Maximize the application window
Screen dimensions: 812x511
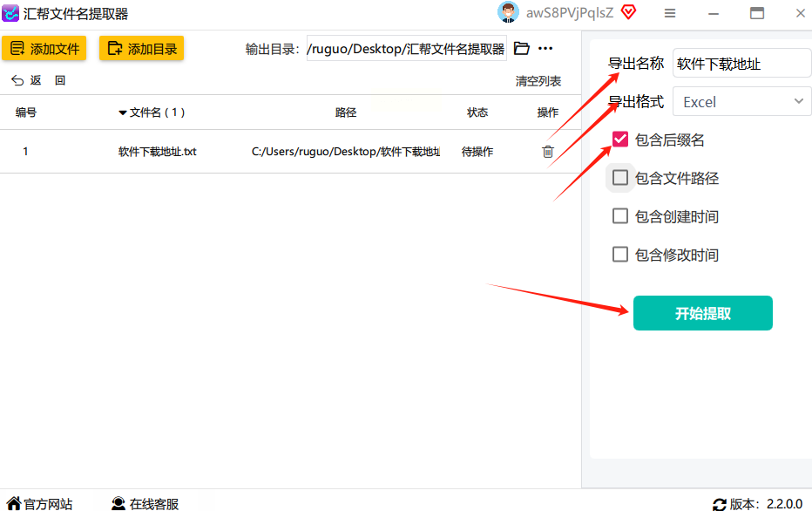tap(757, 13)
